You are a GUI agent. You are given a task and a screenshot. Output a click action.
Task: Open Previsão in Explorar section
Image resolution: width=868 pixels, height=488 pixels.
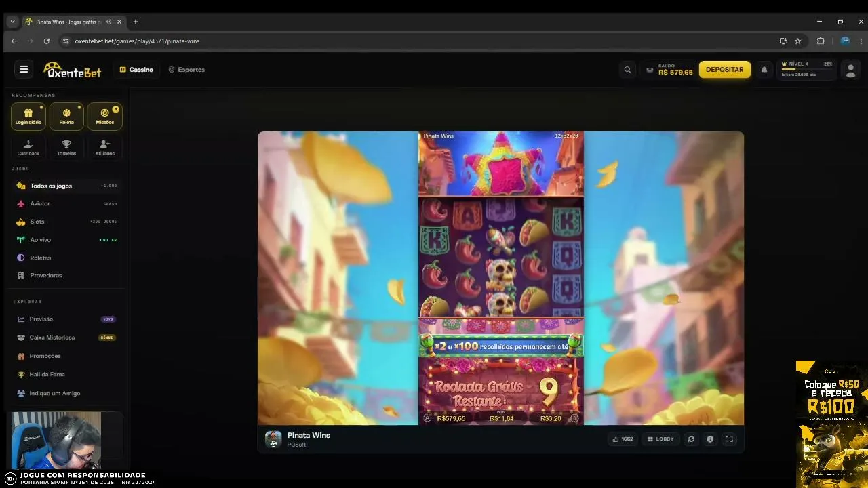(x=66, y=319)
